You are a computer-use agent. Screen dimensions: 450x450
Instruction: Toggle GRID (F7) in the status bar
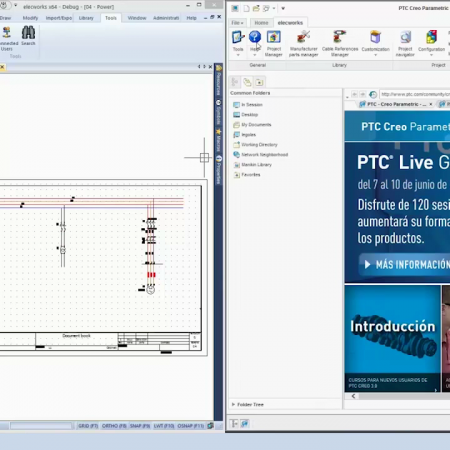pyautogui.click(x=88, y=426)
